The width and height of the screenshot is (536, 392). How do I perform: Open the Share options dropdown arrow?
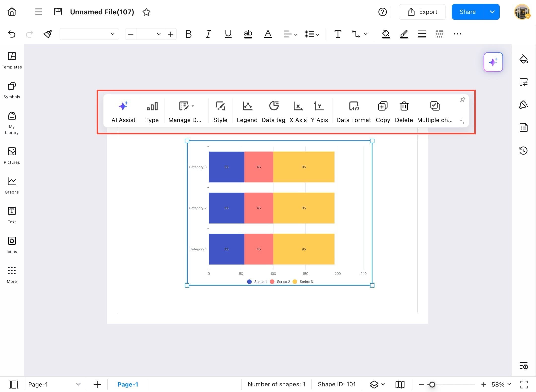click(x=492, y=12)
